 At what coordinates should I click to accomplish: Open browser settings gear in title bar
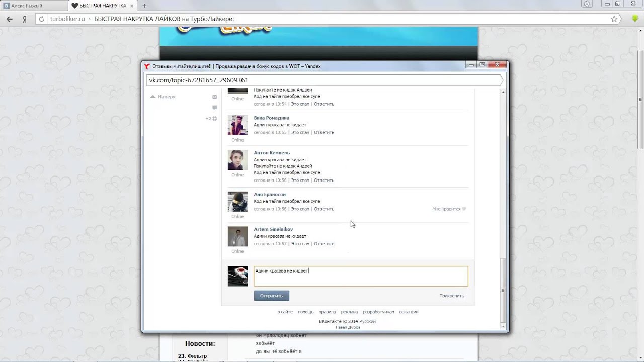pyautogui.click(x=587, y=4)
